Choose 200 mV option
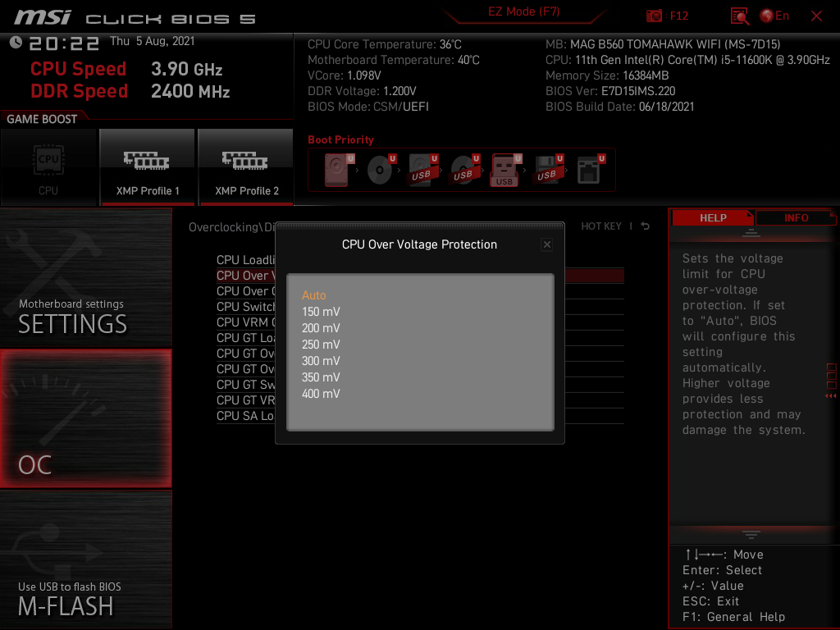 321,328
